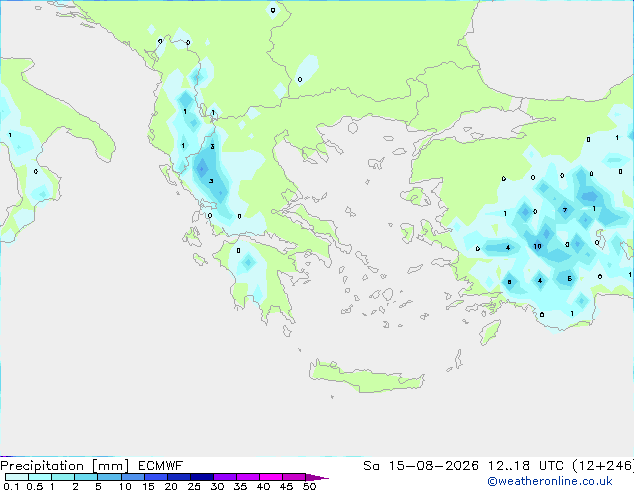
Task: Click the island of Crete on the map
Action: pyautogui.click(x=366, y=377)
